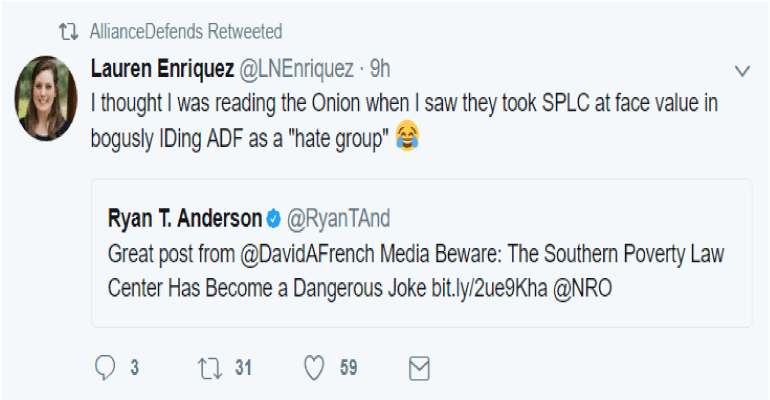Click the reply speech bubble icon

point(105,368)
